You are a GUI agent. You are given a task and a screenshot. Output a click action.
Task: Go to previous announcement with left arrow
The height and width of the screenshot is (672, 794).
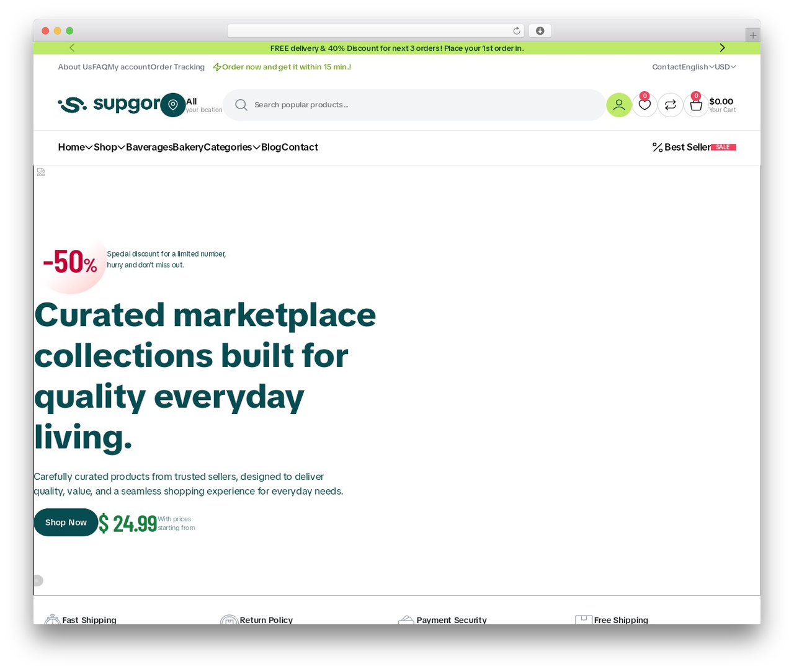click(72, 48)
